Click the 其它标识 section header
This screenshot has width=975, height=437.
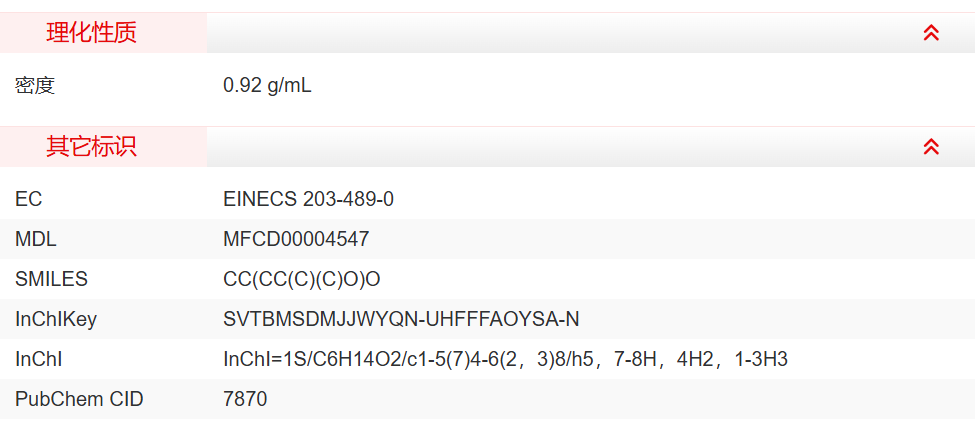(x=92, y=147)
